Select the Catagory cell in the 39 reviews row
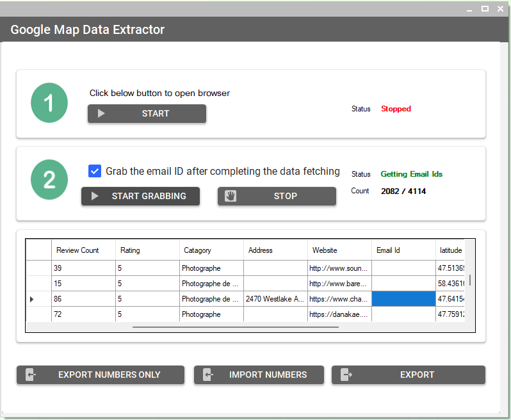511x420 pixels. point(211,268)
